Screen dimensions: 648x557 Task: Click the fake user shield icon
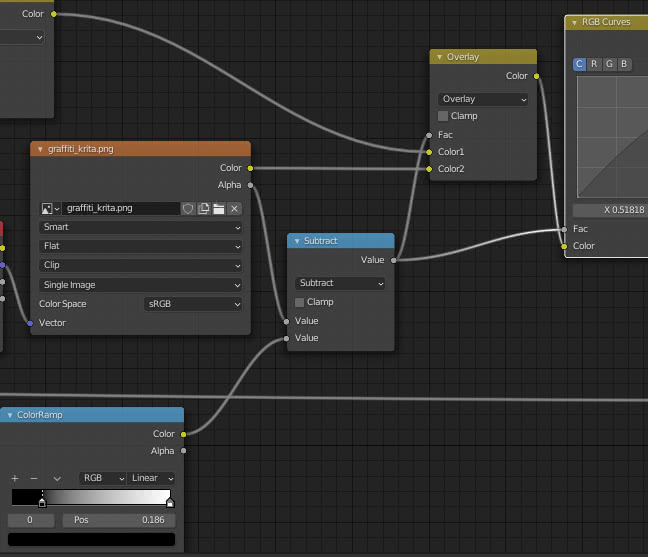pyautogui.click(x=187, y=208)
